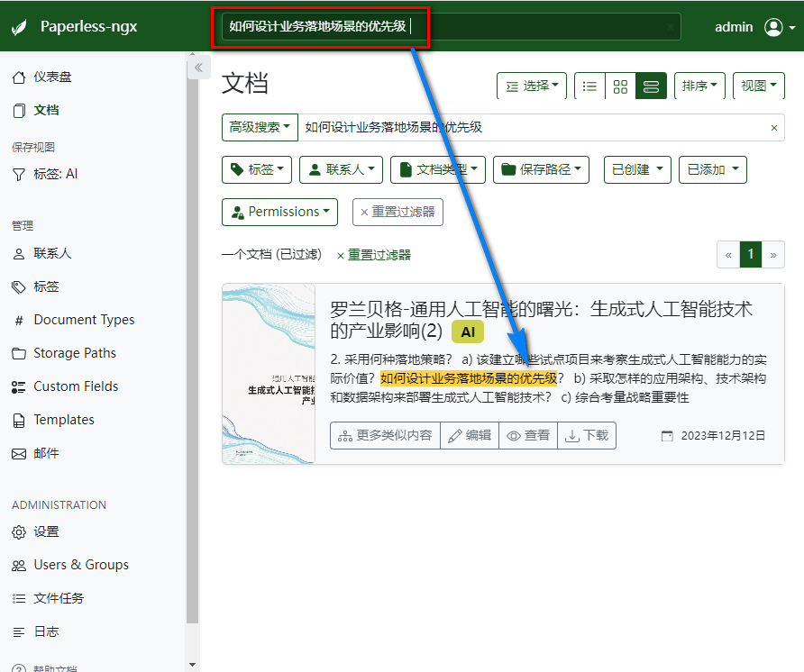This screenshot has width=804, height=672.
Task: Show 更多类似内容 for this document
Action: point(385,436)
